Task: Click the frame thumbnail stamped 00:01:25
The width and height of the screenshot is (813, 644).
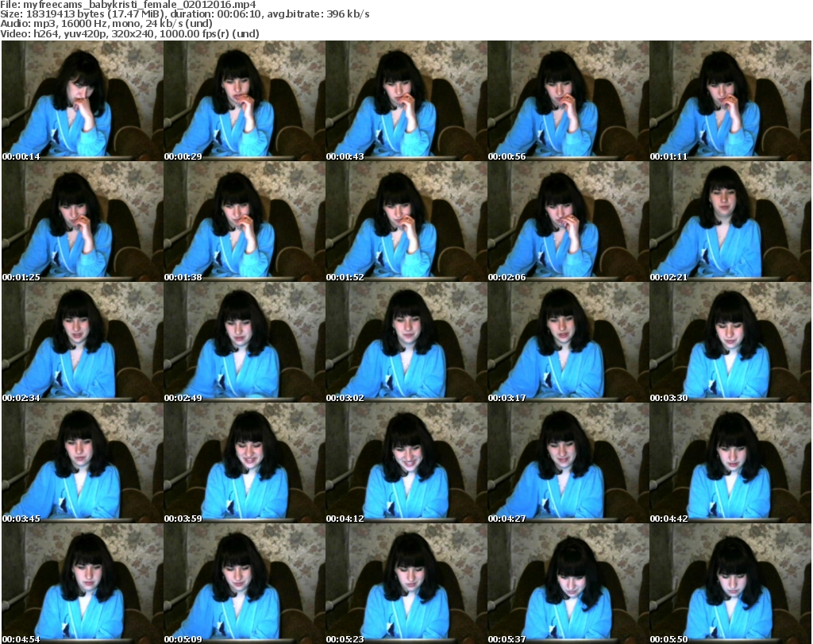Action: pyautogui.click(x=83, y=222)
